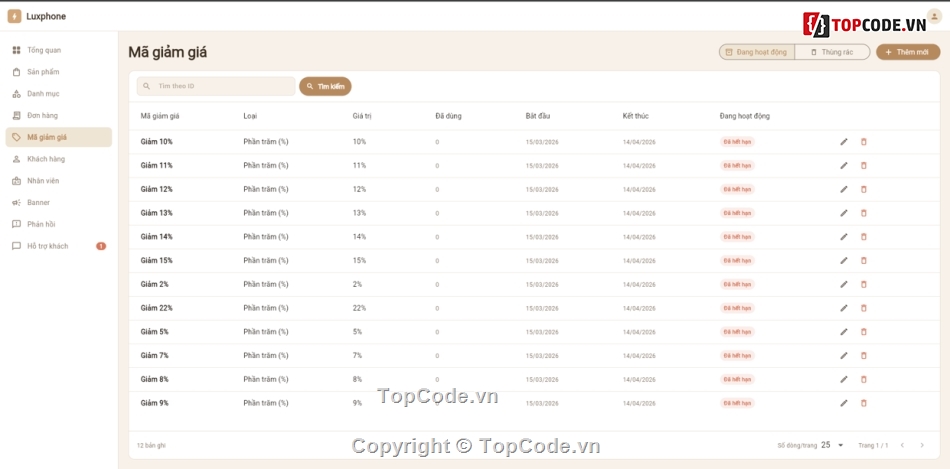950x469 pixels.
Task: Click the 12 bản ghi record count
Action: click(151, 445)
